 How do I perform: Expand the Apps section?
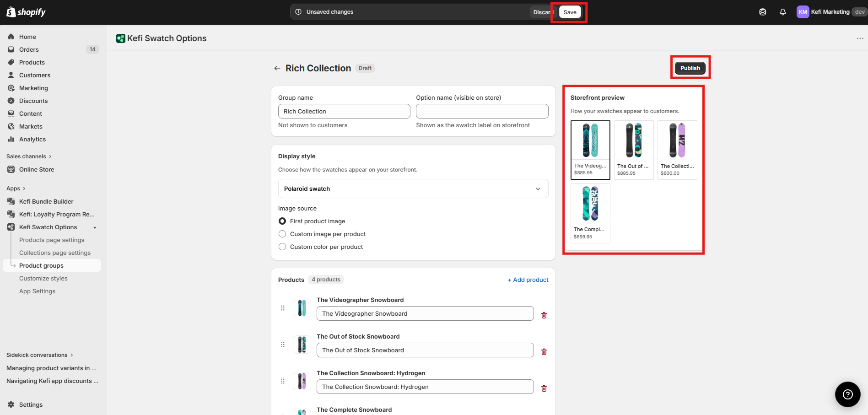pos(16,189)
